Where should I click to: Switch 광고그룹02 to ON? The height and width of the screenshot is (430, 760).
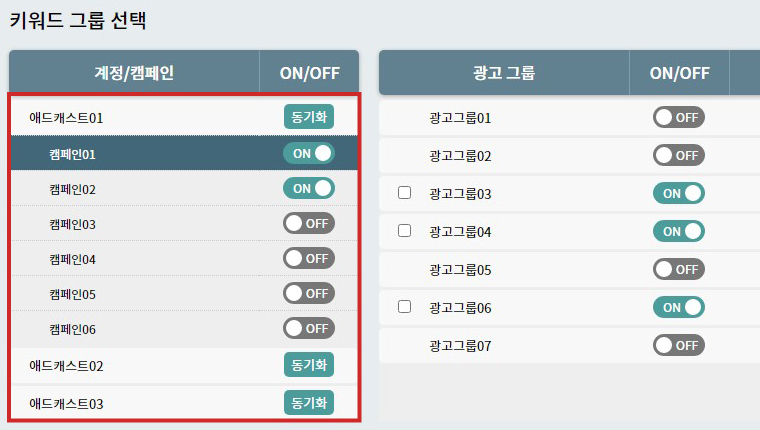pyautogui.click(x=679, y=155)
